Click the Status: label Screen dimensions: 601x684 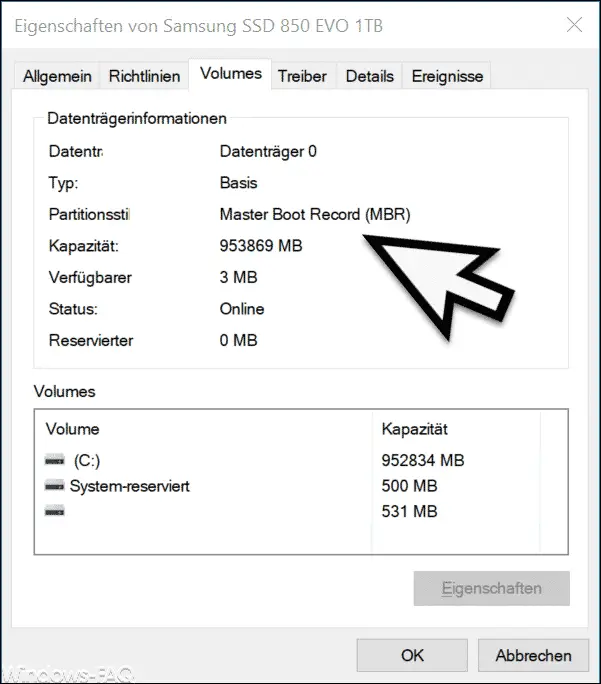tap(73, 309)
